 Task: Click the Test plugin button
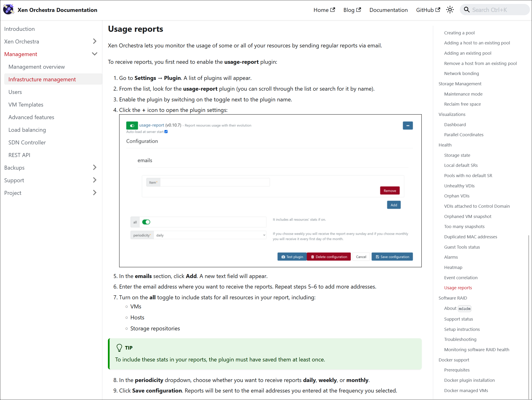(x=292, y=257)
